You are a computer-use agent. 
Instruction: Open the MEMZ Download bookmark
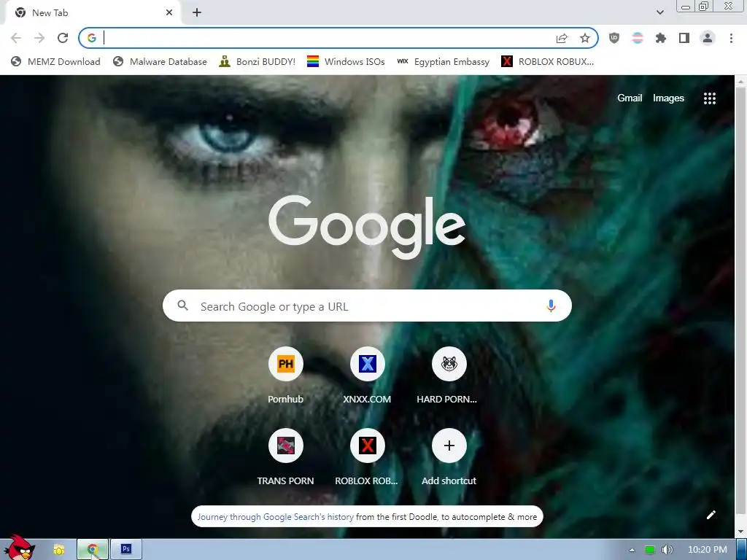pos(55,61)
